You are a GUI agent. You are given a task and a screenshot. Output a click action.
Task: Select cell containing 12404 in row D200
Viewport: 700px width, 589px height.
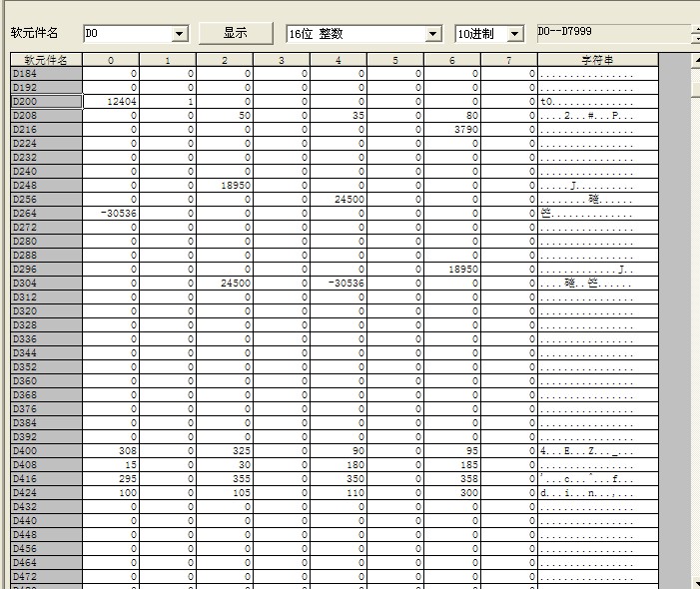(x=110, y=102)
